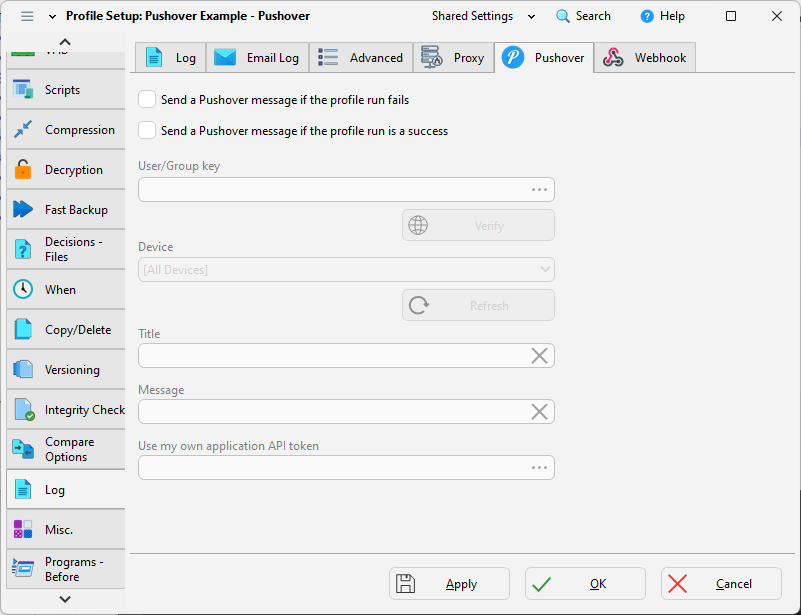The image size is (801, 615).
Task: Maximize the Profile Setup window
Action: click(x=731, y=16)
